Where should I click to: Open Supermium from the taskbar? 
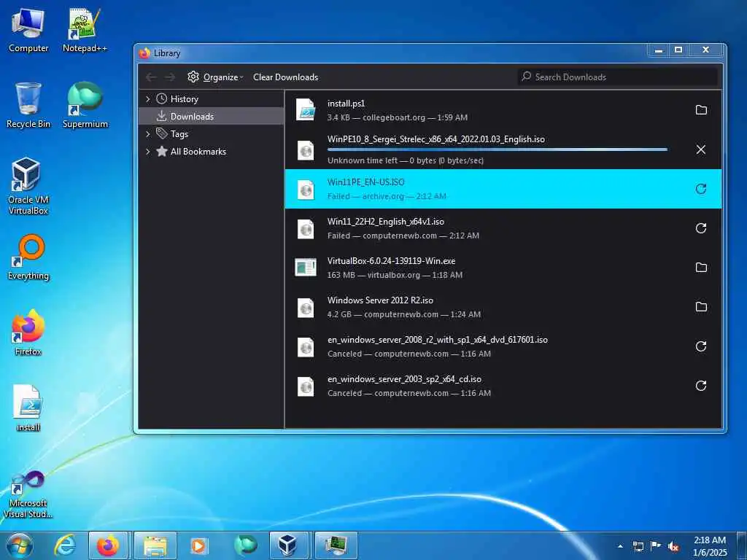click(x=245, y=545)
